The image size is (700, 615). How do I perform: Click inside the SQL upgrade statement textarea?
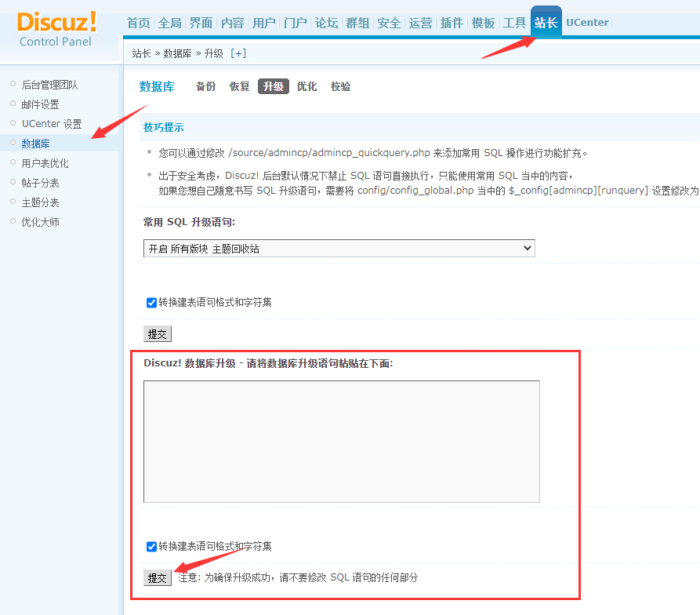(x=342, y=442)
